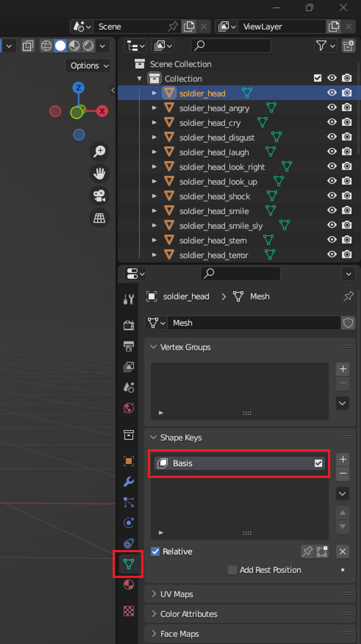Open the Object Data properties tab (green triangle)
This screenshot has width=361, height=644.
click(x=129, y=564)
